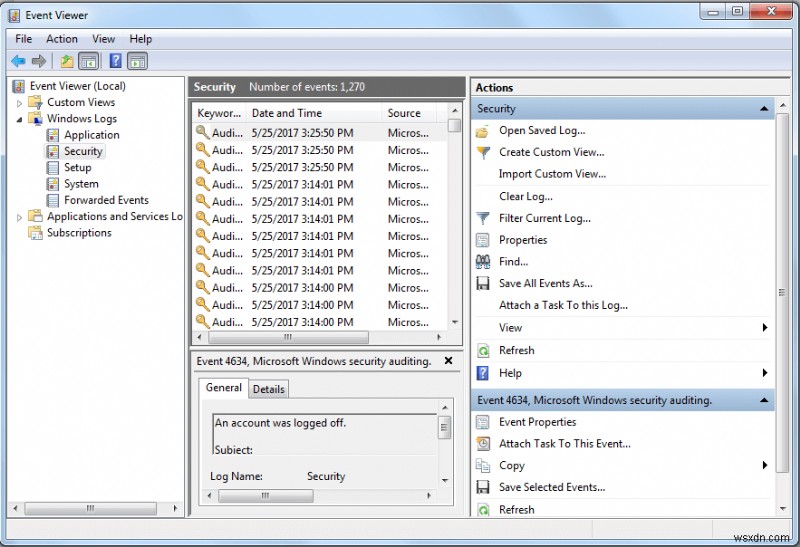Viewport: 800px width, 547px height.
Task: Select the Security log in tree
Action: pyautogui.click(x=83, y=151)
